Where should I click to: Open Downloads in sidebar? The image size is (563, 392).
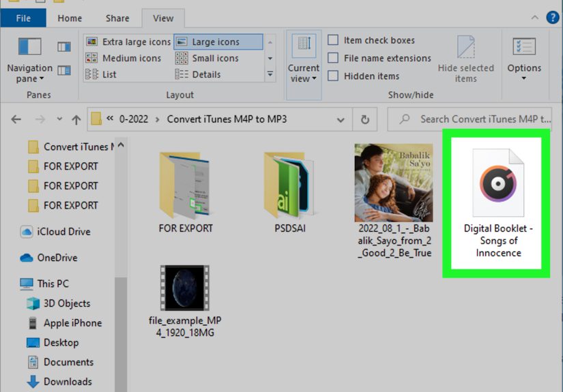point(59,382)
